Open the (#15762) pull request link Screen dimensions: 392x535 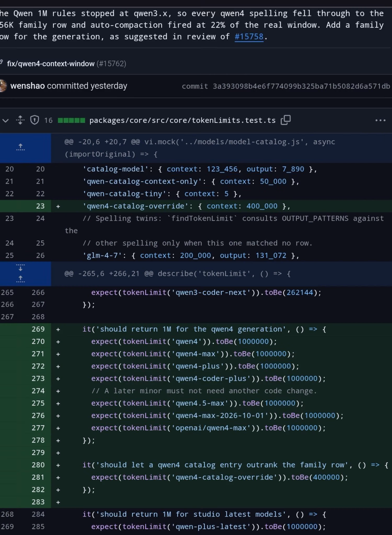pos(111,64)
